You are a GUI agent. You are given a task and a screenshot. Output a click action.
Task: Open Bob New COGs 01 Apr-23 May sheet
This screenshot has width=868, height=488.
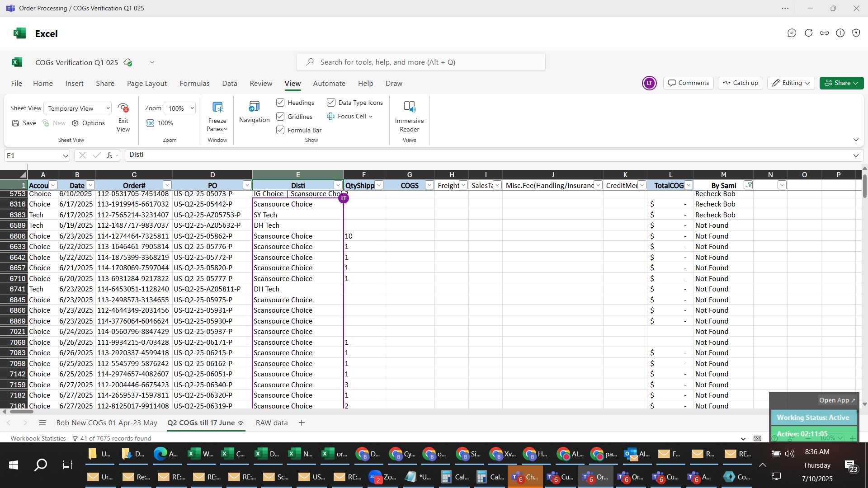[107, 423]
